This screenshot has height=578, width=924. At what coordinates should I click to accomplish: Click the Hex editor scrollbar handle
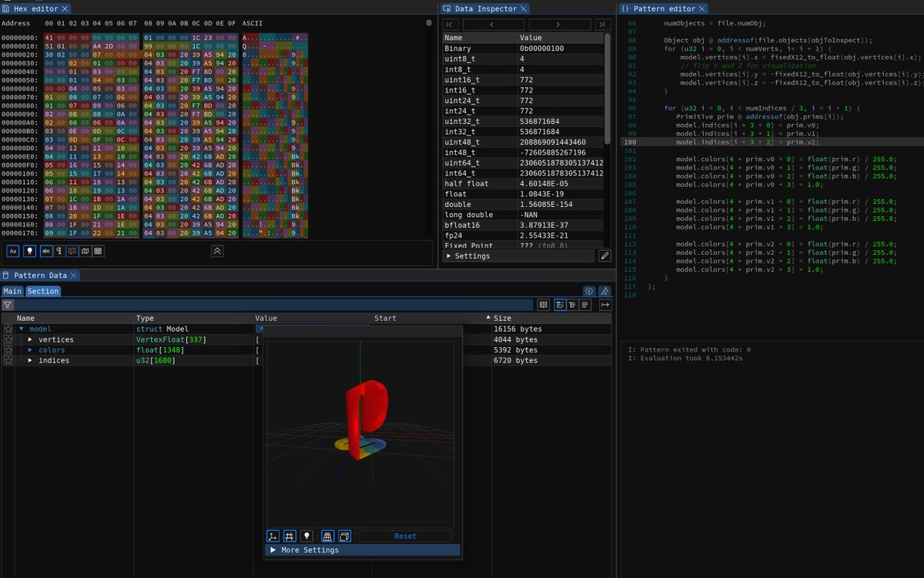pos(429,23)
